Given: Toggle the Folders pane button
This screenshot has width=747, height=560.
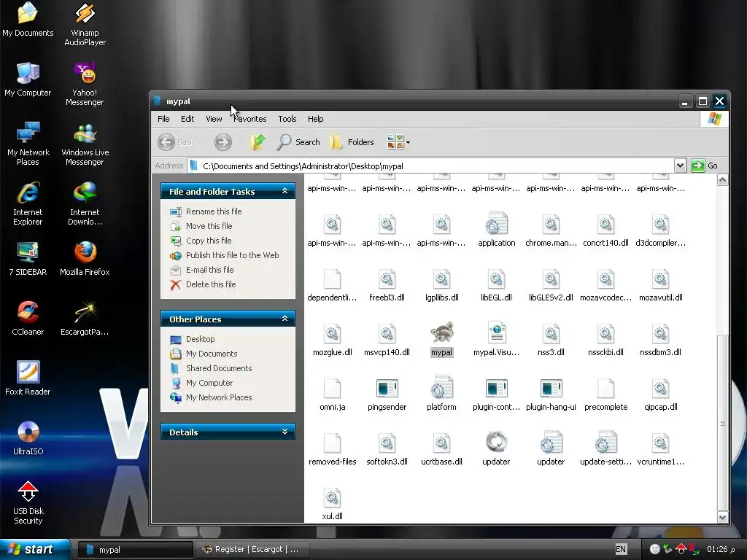Looking at the screenshot, I should pyautogui.click(x=352, y=142).
